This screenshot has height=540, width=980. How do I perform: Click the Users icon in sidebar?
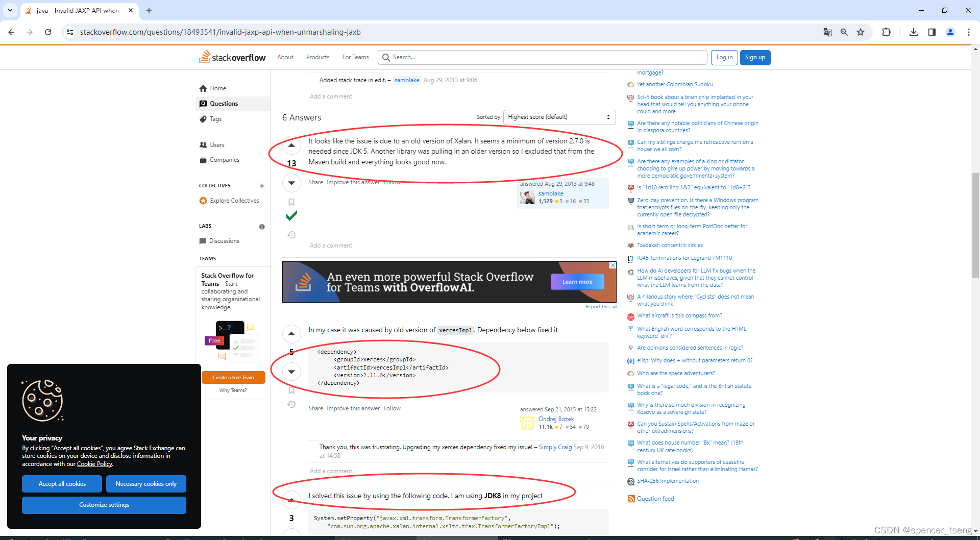(204, 144)
